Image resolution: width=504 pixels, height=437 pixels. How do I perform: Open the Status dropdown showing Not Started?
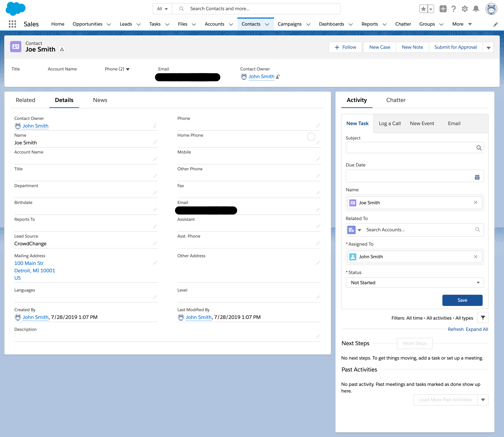point(414,282)
